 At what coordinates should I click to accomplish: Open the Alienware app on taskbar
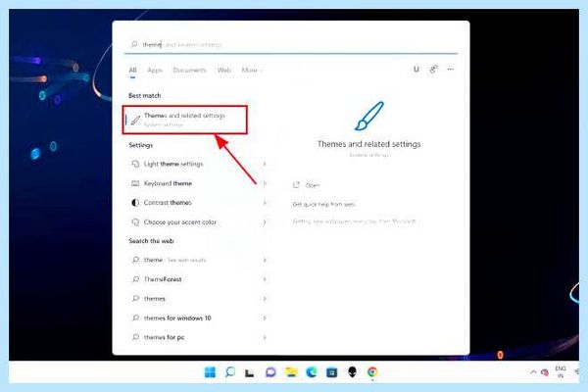point(352,372)
